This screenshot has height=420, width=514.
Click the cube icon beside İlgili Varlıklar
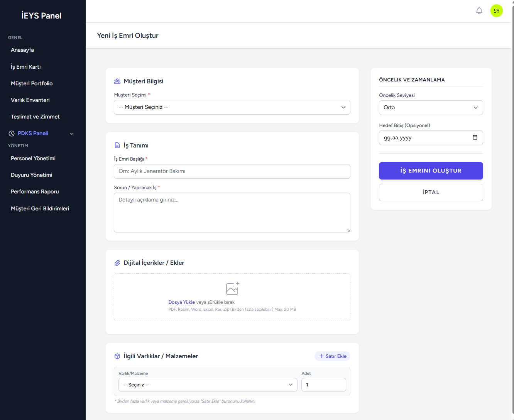[117, 356]
